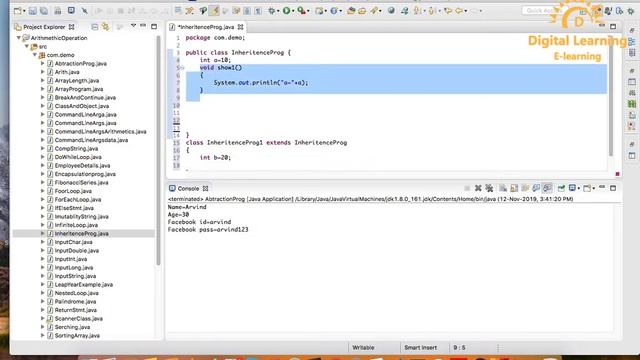
Task: Toggle Mark Occurrences highlighter icon
Action: [214, 11]
